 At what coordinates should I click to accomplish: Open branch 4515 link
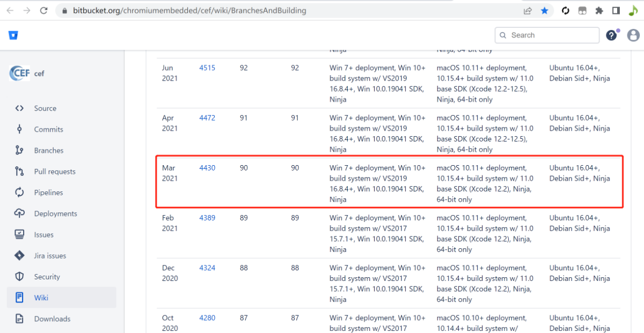207,68
